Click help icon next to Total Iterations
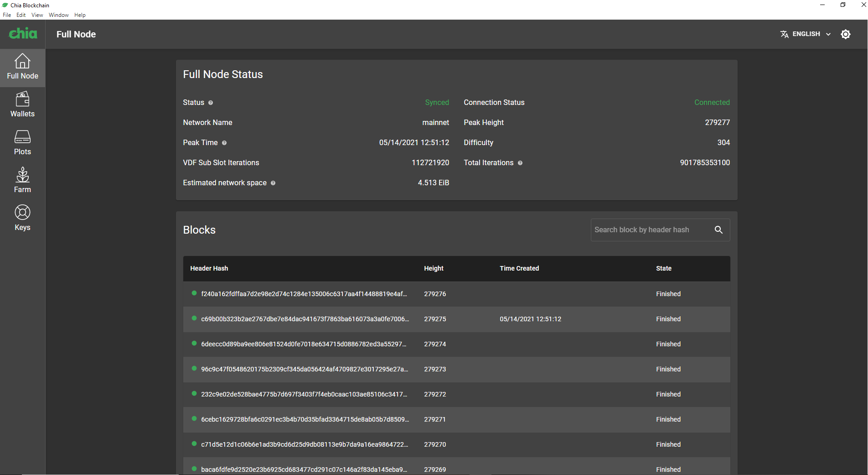The image size is (868, 475). tap(520, 163)
